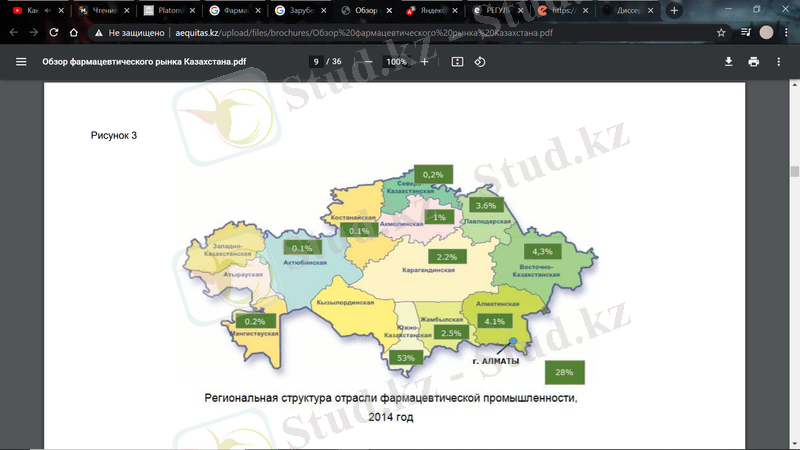Image resolution: width=800 pixels, height=450 pixels.
Task: Reload the current page
Action: tap(54, 33)
